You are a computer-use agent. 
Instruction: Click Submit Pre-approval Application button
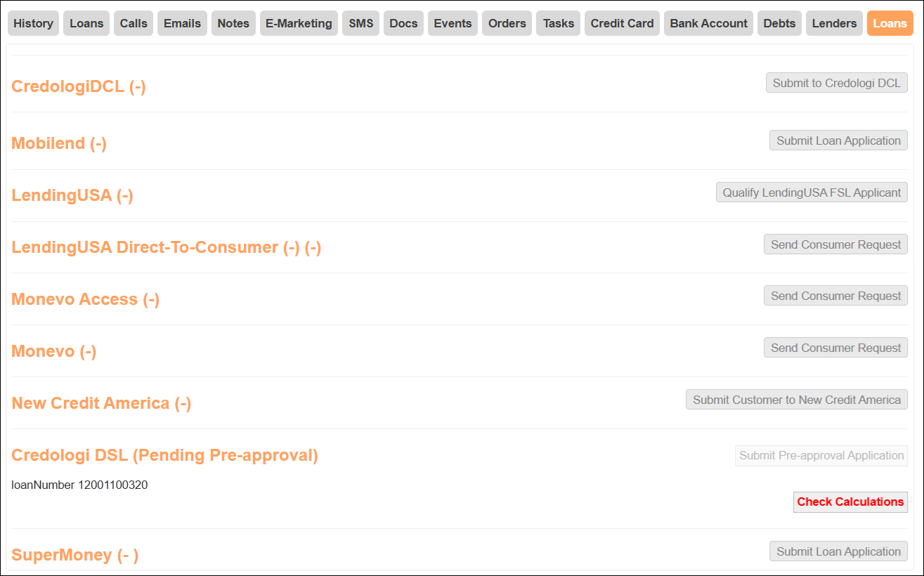pyautogui.click(x=821, y=455)
